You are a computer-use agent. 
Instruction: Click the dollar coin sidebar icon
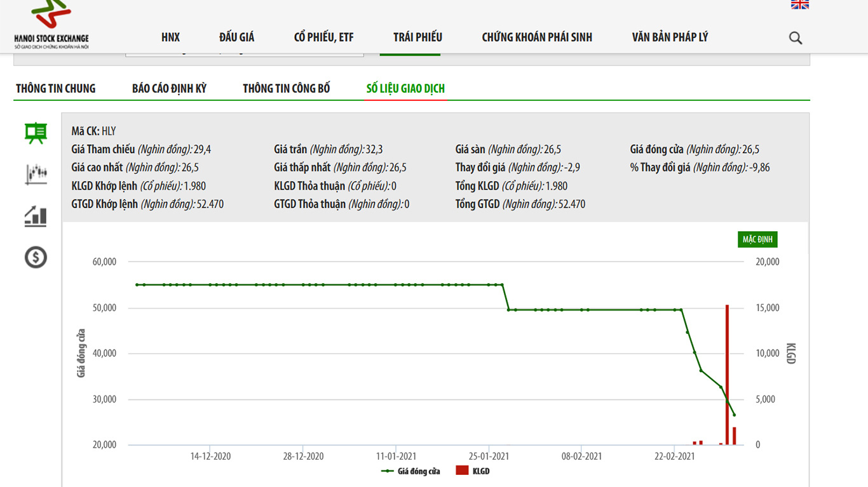pos(36,257)
